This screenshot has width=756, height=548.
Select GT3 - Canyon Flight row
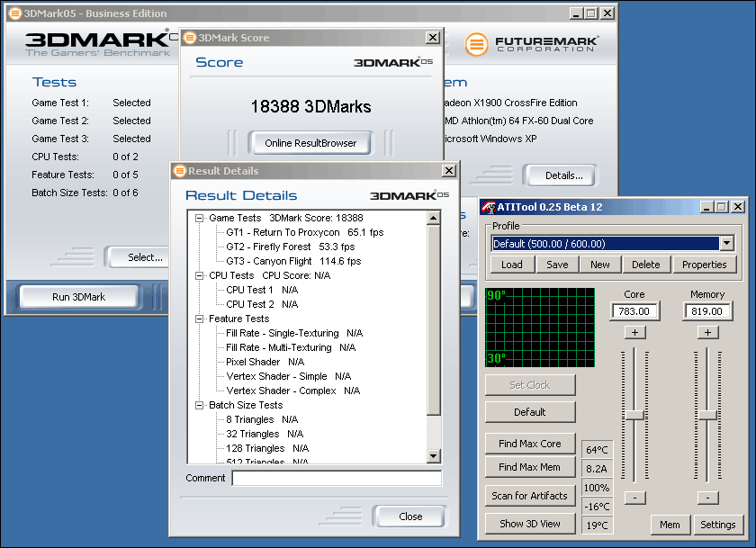pos(293,262)
